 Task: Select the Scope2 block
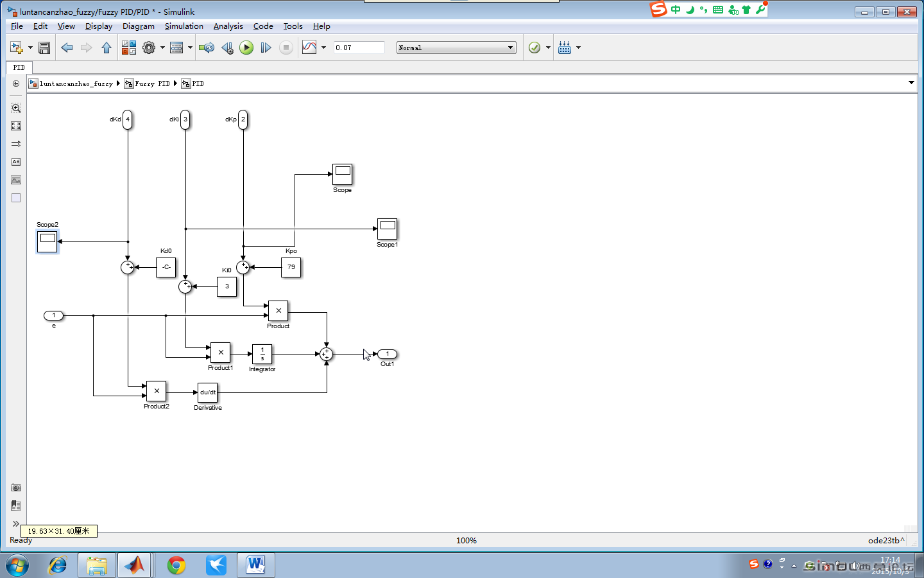pos(47,241)
